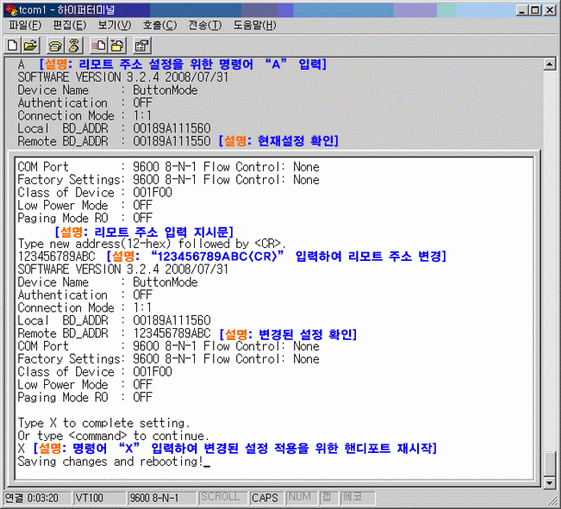Open the 전송(T) menu
Image resolution: width=561 pixels, height=509 pixels.
coord(205,25)
